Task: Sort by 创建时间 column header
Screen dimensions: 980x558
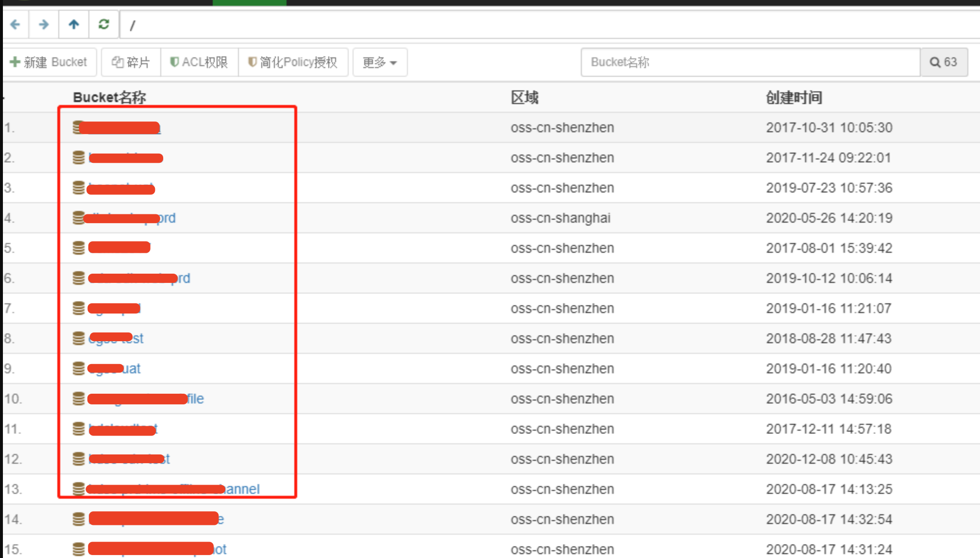Action: pos(794,97)
